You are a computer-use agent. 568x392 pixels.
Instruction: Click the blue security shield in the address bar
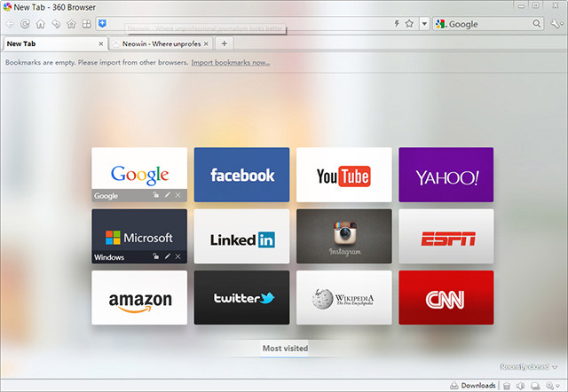point(103,24)
